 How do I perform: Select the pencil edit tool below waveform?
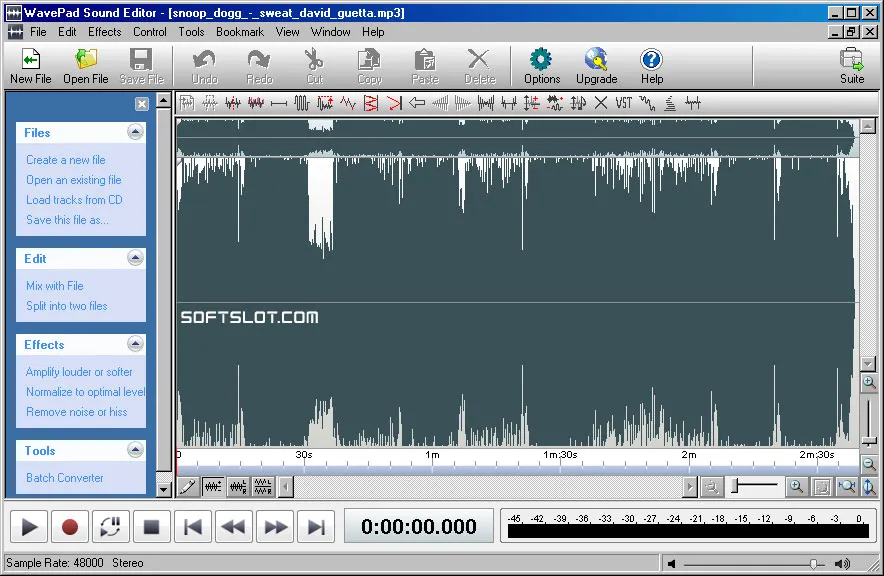click(188, 487)
